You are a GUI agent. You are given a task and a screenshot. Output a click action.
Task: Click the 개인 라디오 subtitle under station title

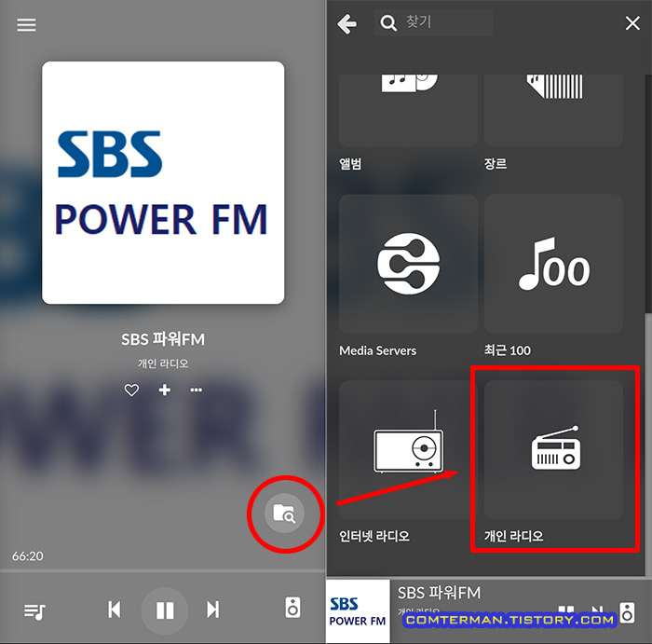click(163, 363)
